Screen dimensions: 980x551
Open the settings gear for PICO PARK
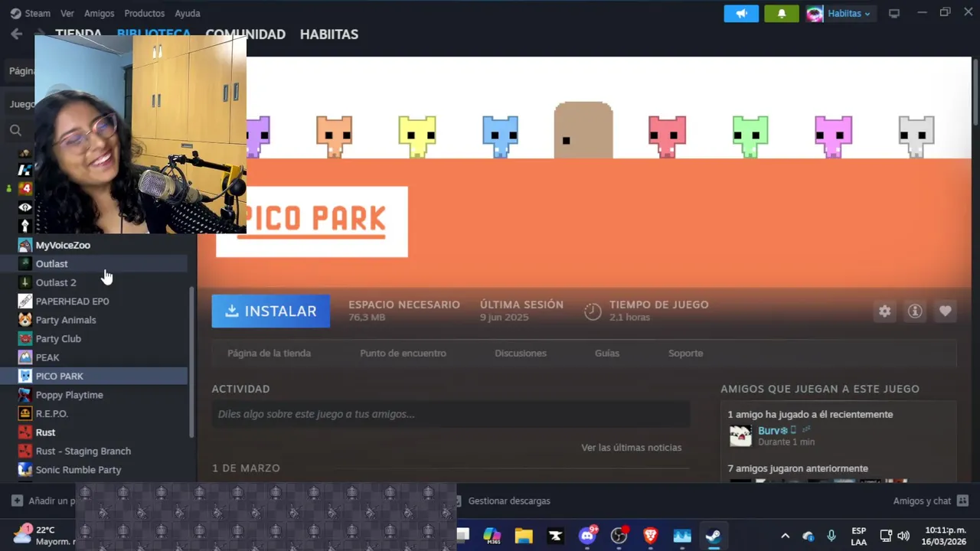coord(885,311)
